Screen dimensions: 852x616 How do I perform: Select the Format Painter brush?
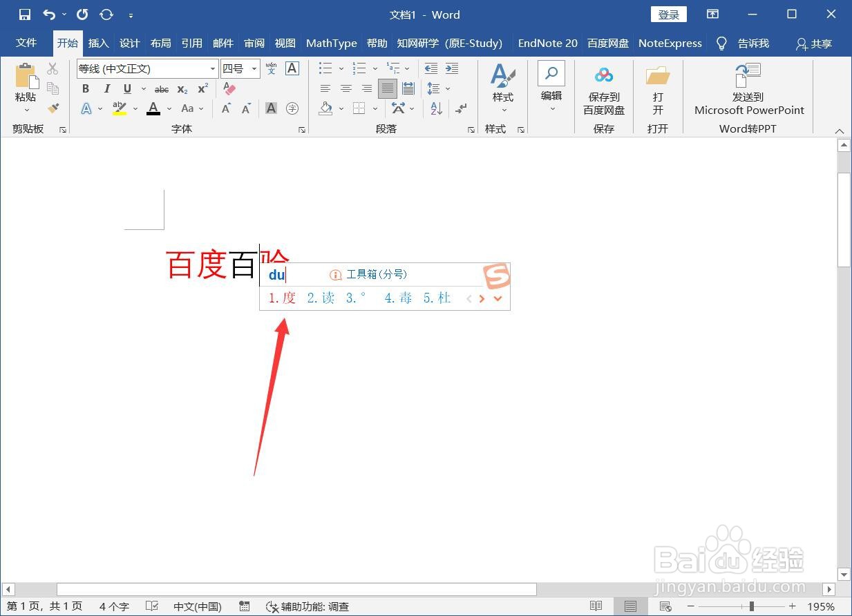click(53, 108)
